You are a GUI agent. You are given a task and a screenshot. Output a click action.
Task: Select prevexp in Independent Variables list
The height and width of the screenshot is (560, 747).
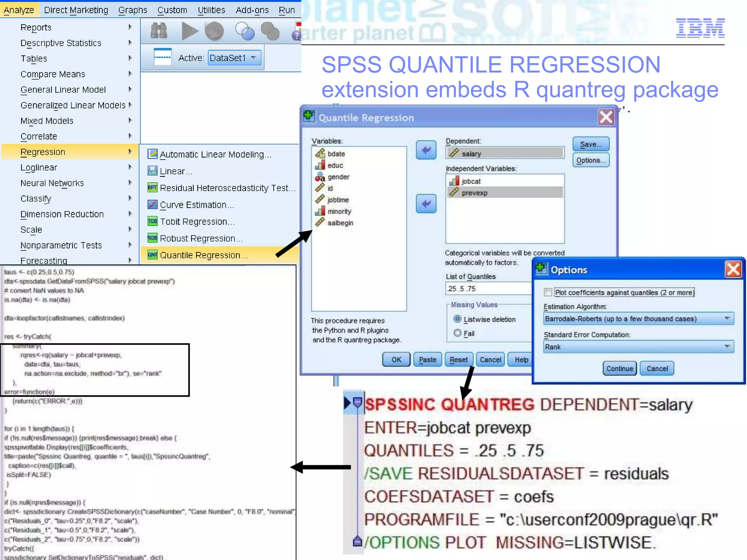505,192
